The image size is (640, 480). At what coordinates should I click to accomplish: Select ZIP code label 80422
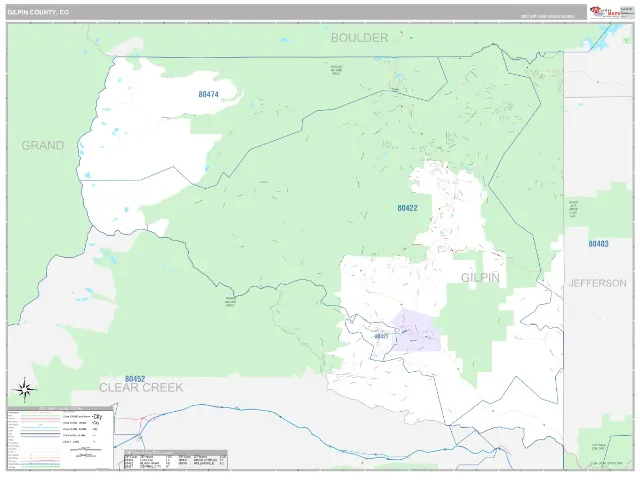click(407, 208)
